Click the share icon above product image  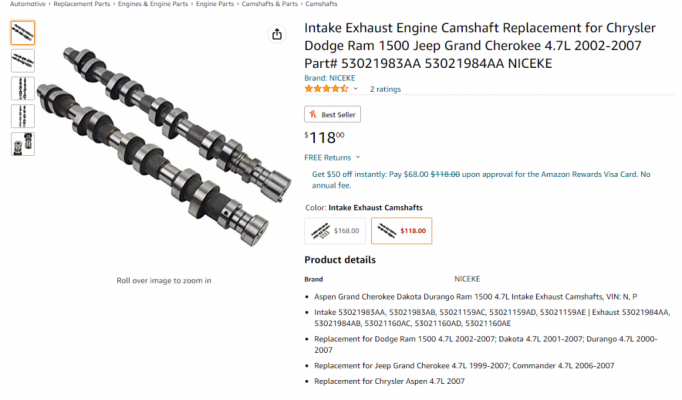point(277,34)
